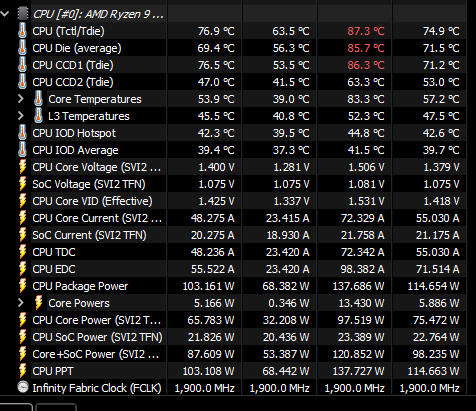Click thermometer icon beside CPU Die (average)
Image resolution: width=476 pixels, height=411 pixels.
pos(22,48)
